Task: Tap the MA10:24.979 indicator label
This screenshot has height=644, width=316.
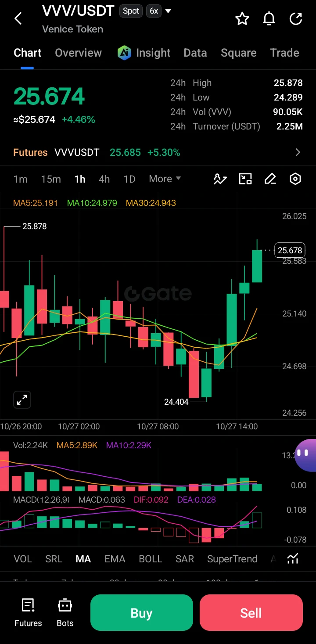Action: (92, 203)
